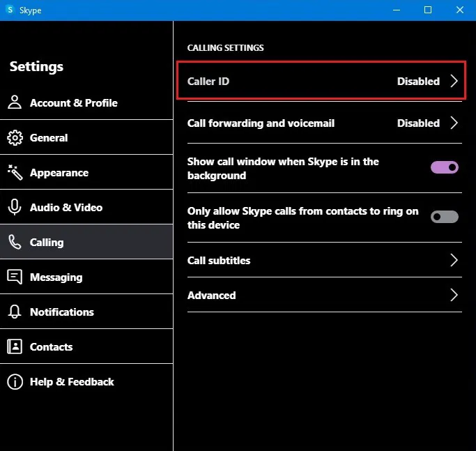
Task: Click Disabled status beside Caller ID
Action: pos(418,82)
